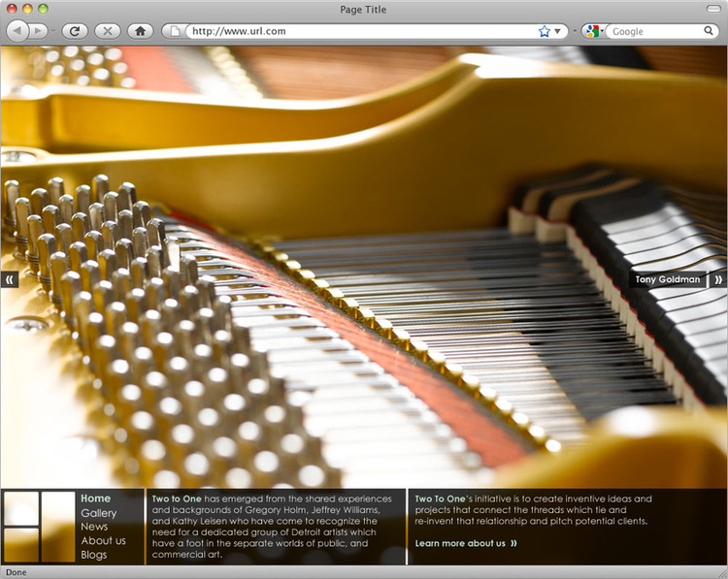Open the Gallery navigation item
The image size is (728, 579).
coord(98,513)
